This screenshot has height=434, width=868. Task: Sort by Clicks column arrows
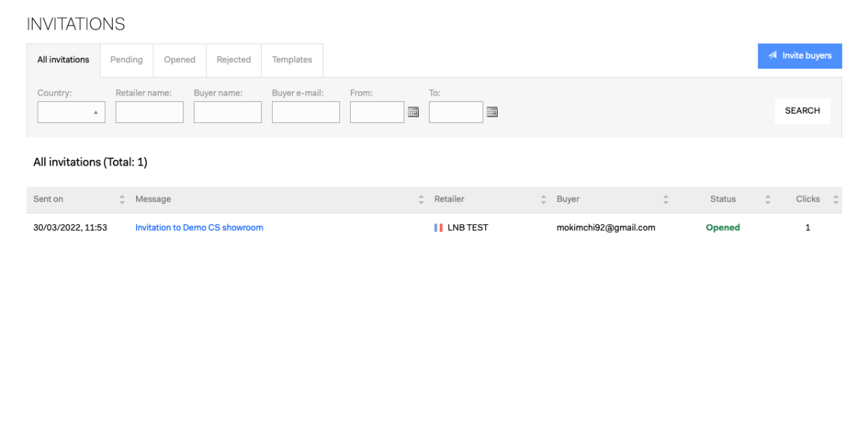835,200
